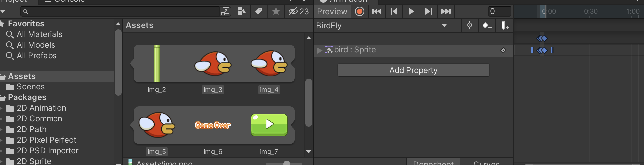Click the img_3 file name label
Viewport: 644px width, 165px height.
pos(213,90)
